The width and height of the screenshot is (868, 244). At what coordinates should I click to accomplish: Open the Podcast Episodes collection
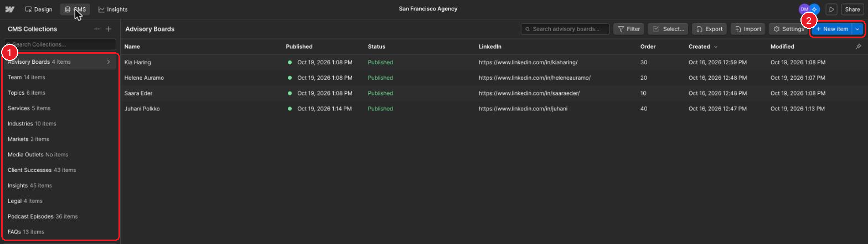pyautogui.click(x=60, y=216)
